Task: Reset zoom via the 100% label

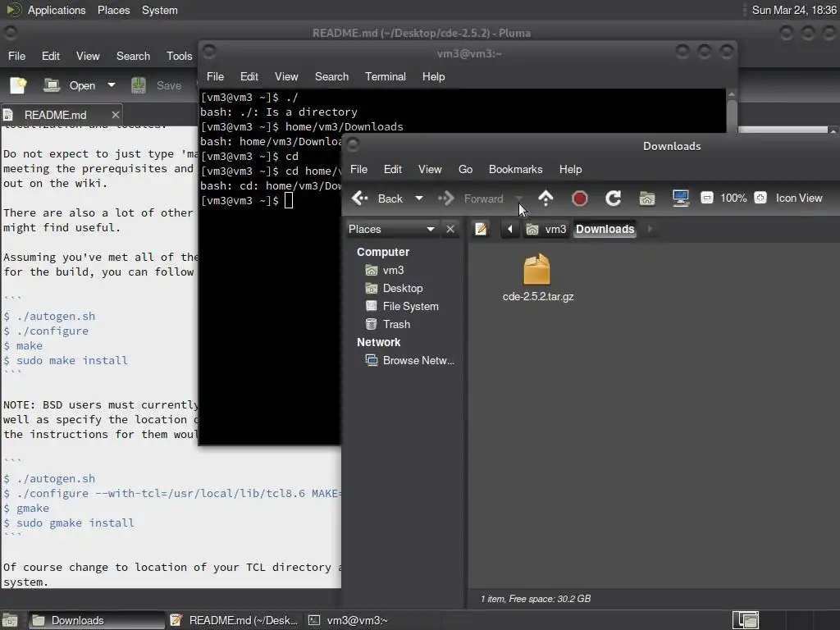Action: click(733, 199)
